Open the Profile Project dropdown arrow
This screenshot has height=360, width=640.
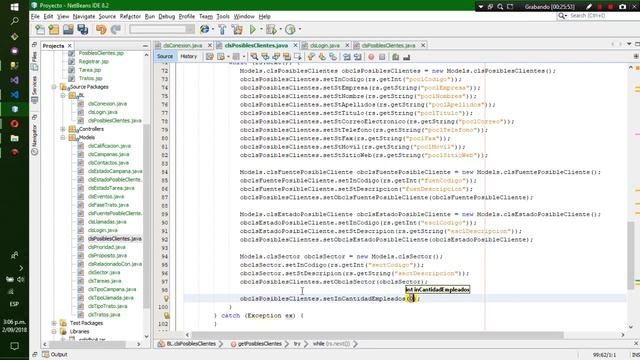point(300,29)
